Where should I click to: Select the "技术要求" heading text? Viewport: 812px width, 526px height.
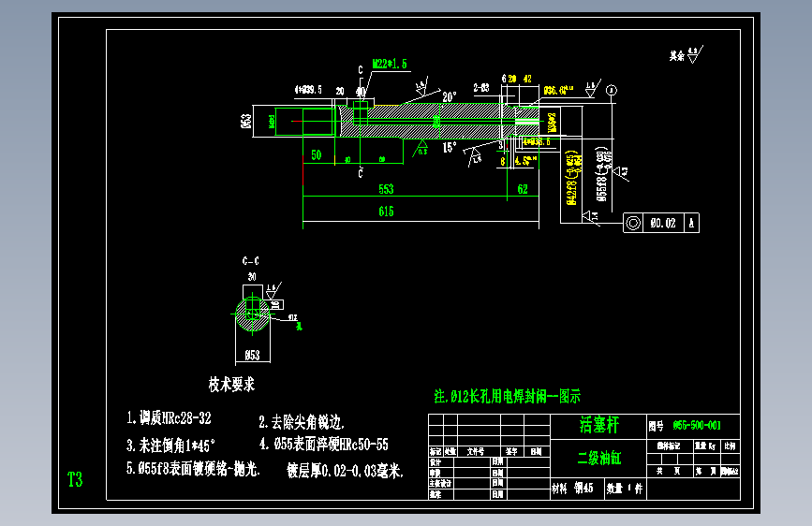231,384
